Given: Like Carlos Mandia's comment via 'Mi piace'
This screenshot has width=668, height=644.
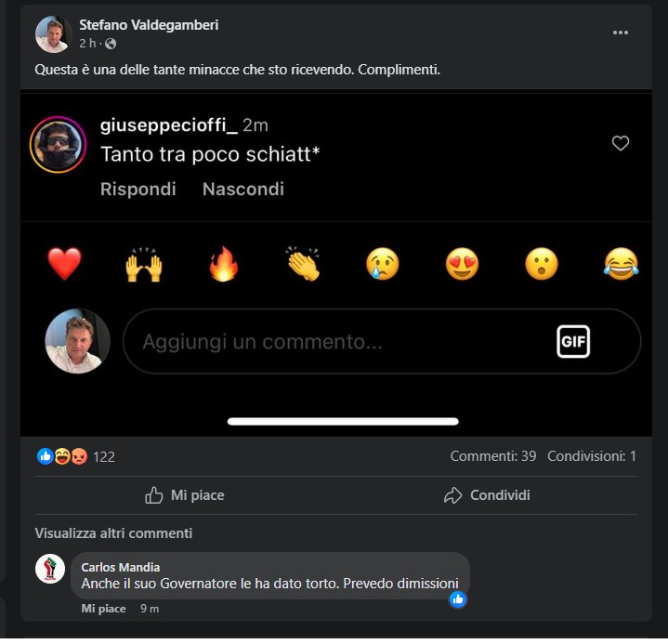Looking at the screenshot, I should point(103,609).
